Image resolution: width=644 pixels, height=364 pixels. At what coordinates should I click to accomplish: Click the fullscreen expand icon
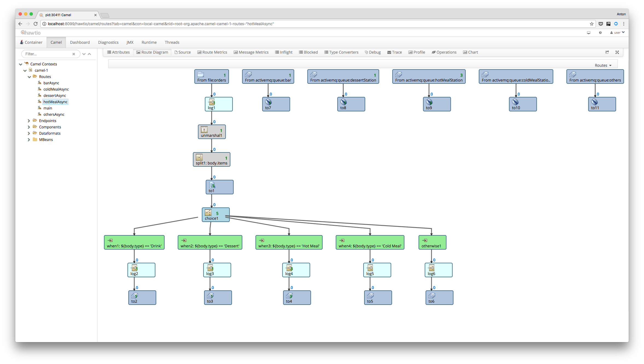click(617, 52)
